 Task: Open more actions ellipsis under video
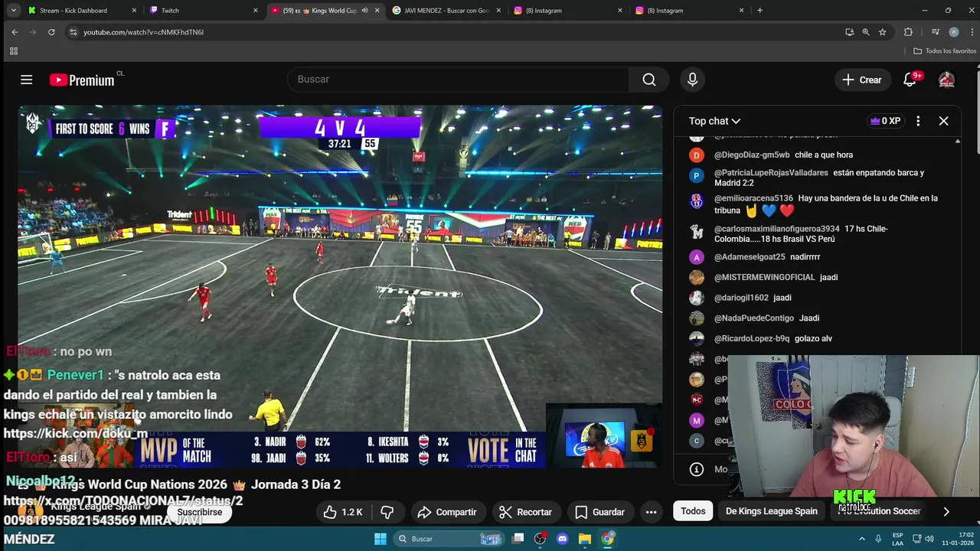click(651, 512)
